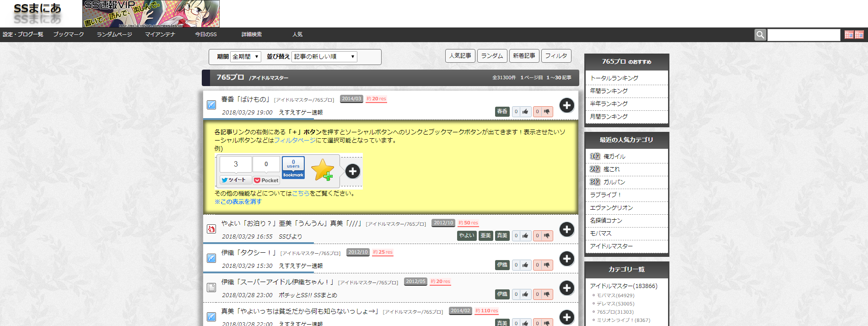Image resolution: width=868 pixels, height=326 pixels.
Task: Open the 並び替え dropdown showing 記事の新しい順
Action: point(324,57)
